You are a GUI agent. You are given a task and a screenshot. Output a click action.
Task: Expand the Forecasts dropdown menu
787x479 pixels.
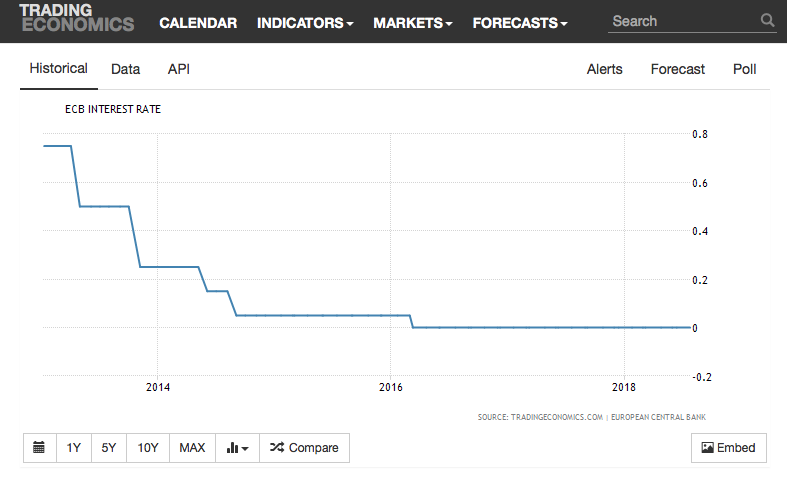[x=520, y=23]
